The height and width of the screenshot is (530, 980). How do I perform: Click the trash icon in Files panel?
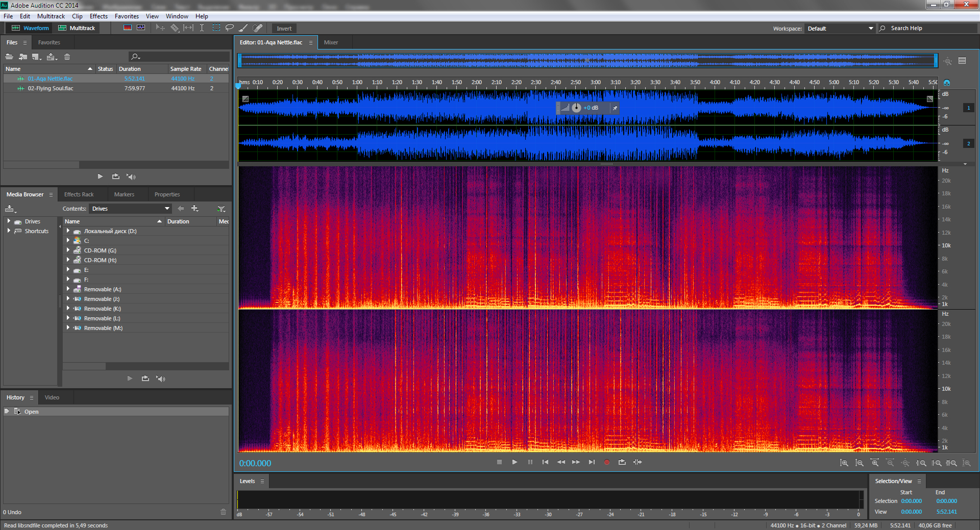67,57
